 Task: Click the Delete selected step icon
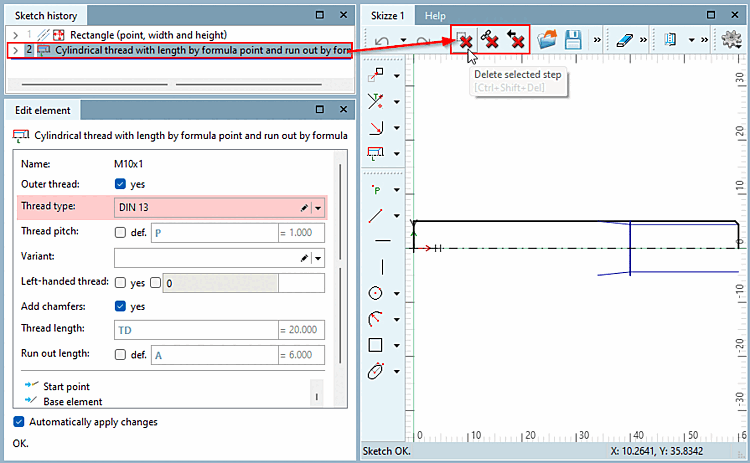click(463, 40)
